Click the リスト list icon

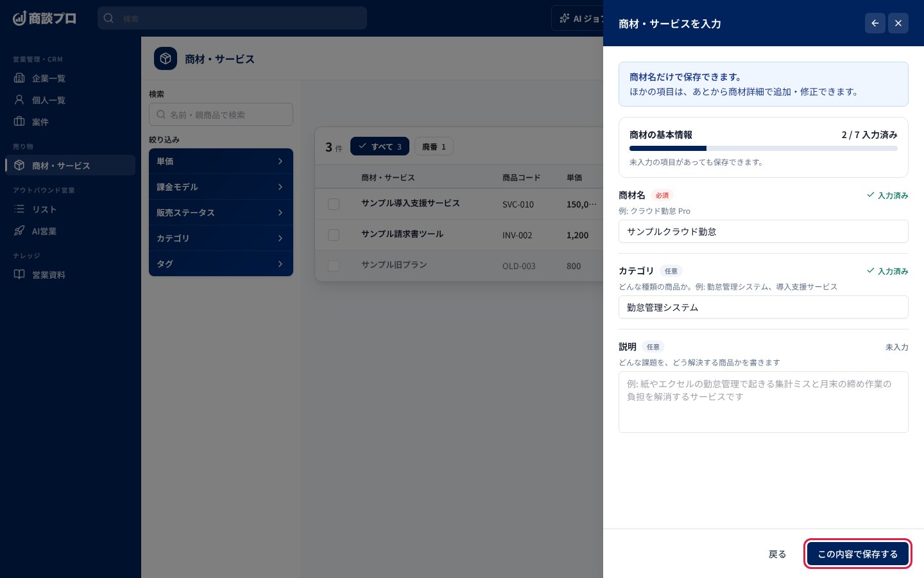pos(19,209)
